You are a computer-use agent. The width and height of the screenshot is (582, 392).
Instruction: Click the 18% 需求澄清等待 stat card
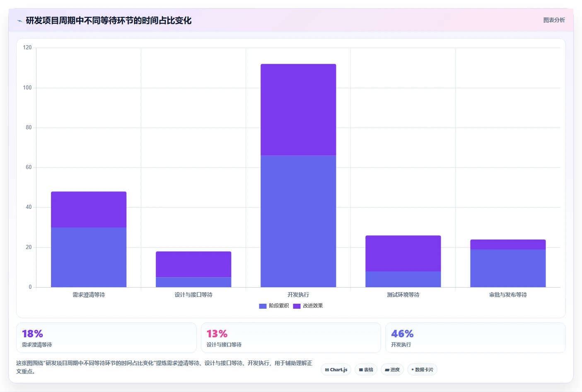pos(106,338)
